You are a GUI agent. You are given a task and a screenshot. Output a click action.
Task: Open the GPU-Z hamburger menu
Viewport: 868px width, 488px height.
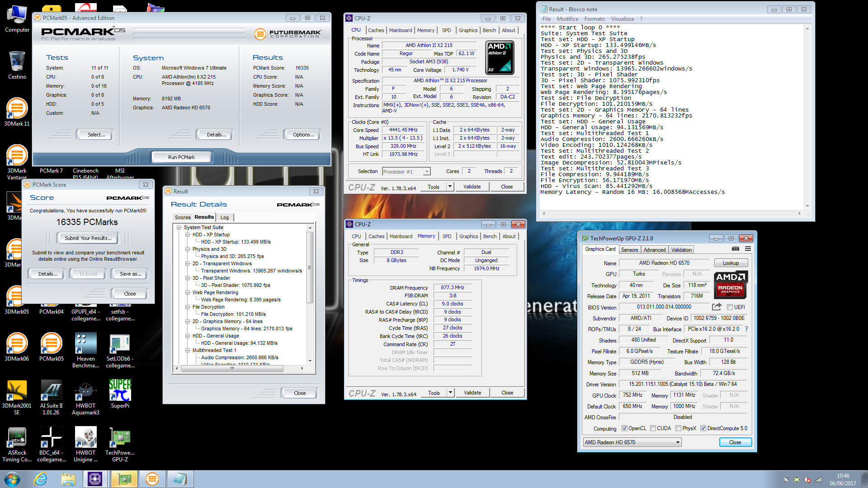click(x=748, y=249)
